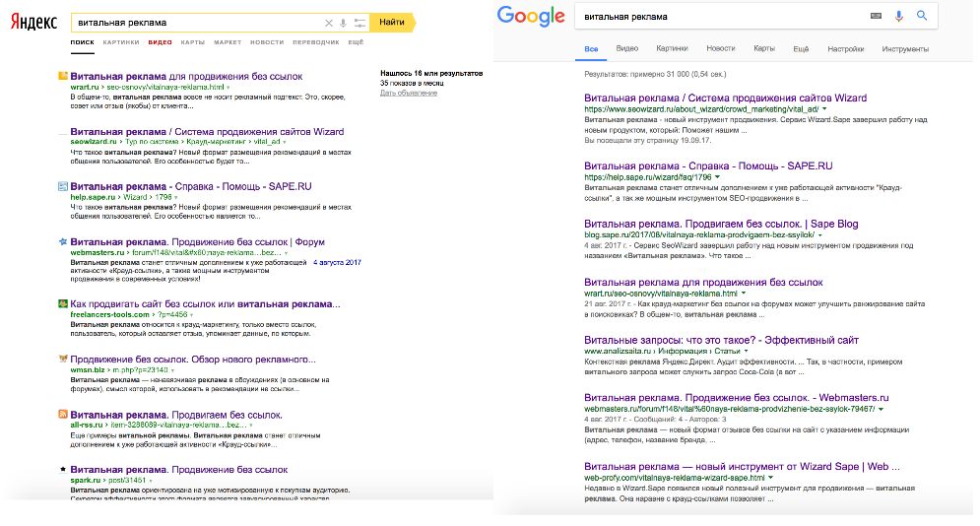Open Google result 'Справка - Помощь - SAPE.RU'
980x526 pixels.
(708, 166)
